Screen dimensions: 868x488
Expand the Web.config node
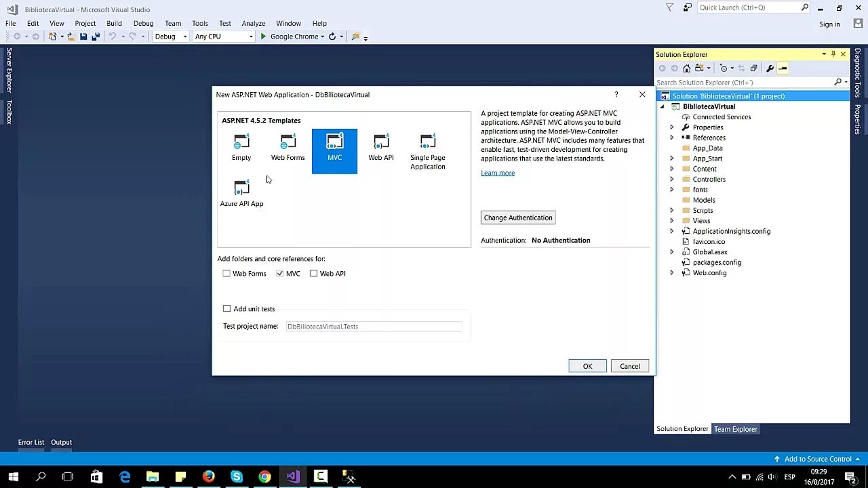click(x=672, y=273)
